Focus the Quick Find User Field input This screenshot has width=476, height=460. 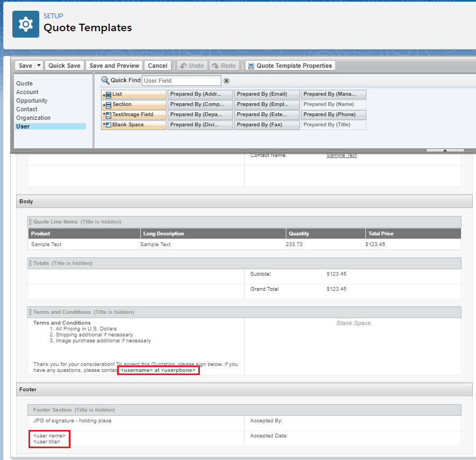coord(182,81)
